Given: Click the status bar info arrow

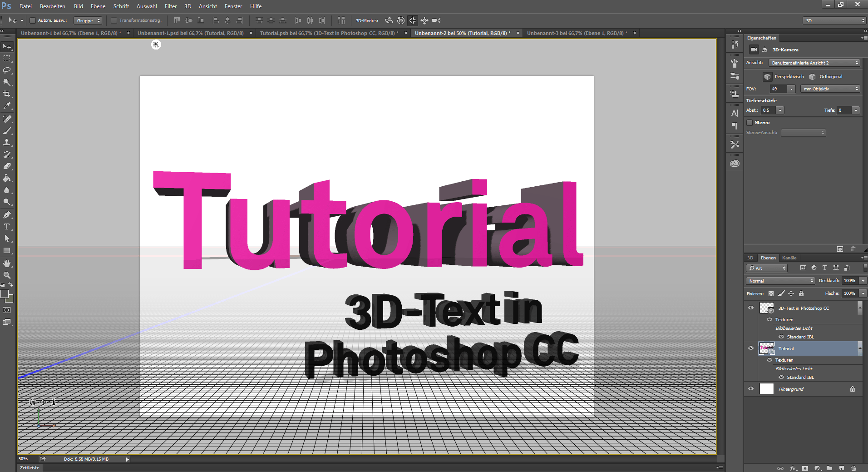Looking at the screenshot, I should (x=127, y=459).
